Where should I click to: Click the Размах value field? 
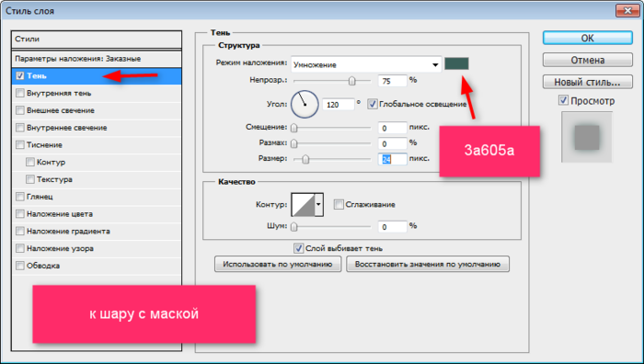(392, 143)
